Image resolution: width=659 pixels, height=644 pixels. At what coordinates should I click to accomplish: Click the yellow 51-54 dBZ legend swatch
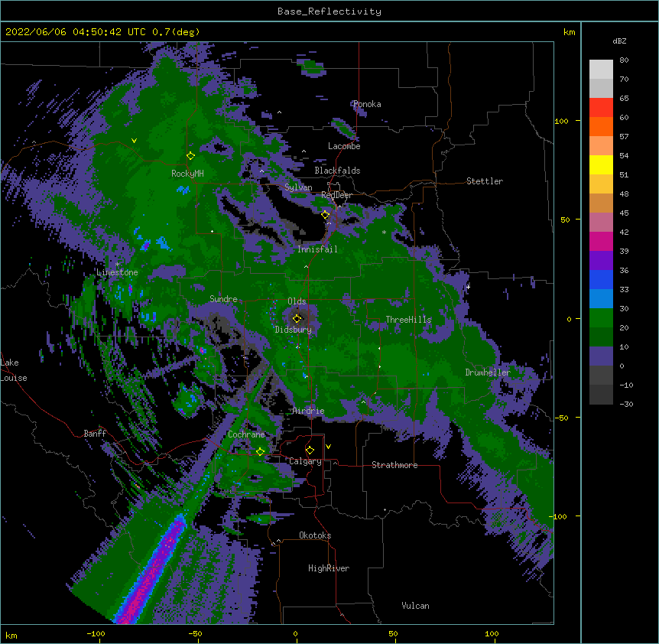click(601, 165)
